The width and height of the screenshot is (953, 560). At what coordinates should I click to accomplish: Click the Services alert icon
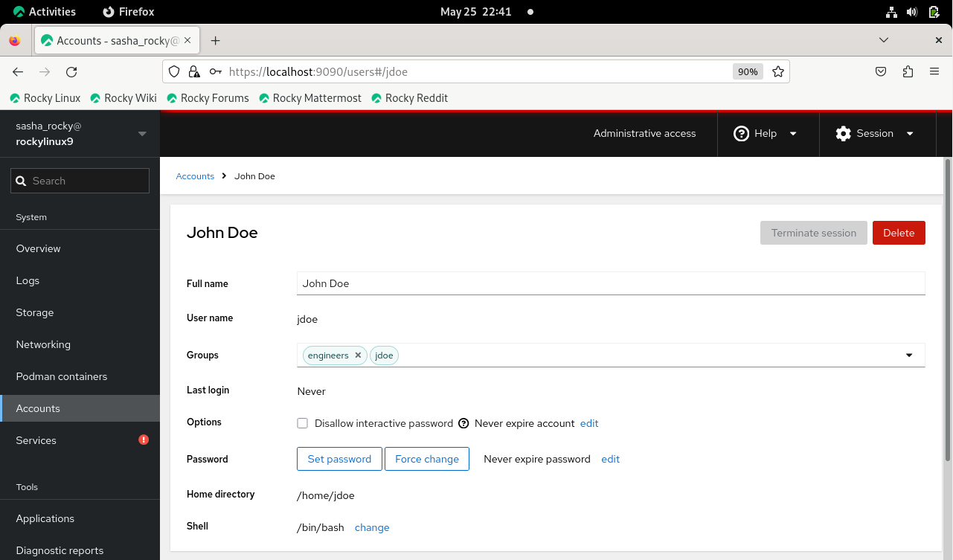click(x=144, y=440)
